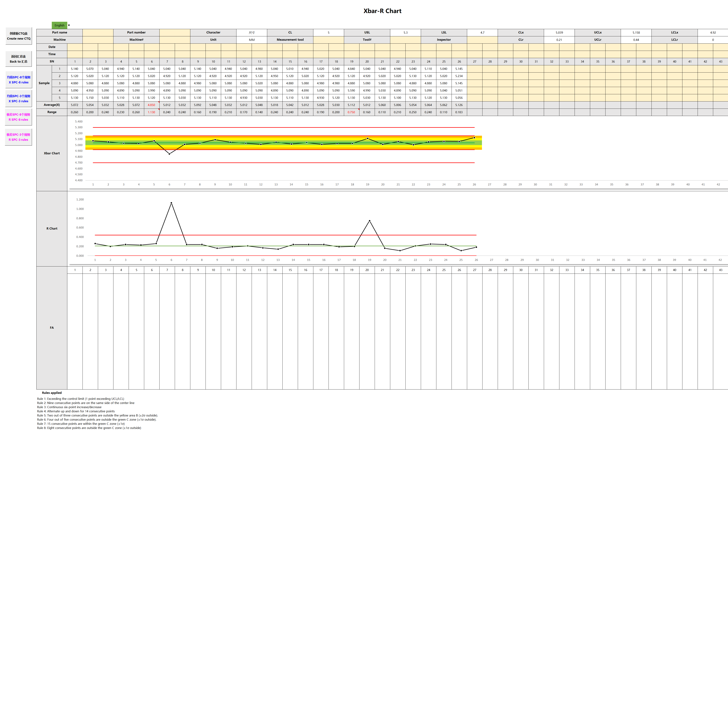
Task: Select the green English language cell
Action: (x=60, y=25)
